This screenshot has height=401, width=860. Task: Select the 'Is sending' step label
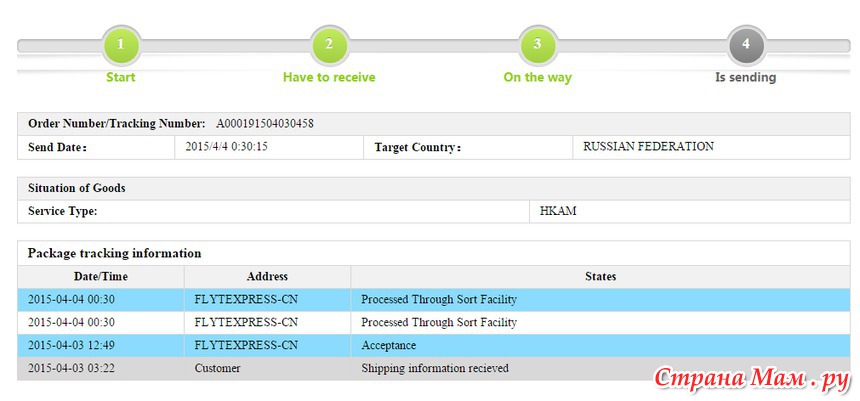click(746, 77)
